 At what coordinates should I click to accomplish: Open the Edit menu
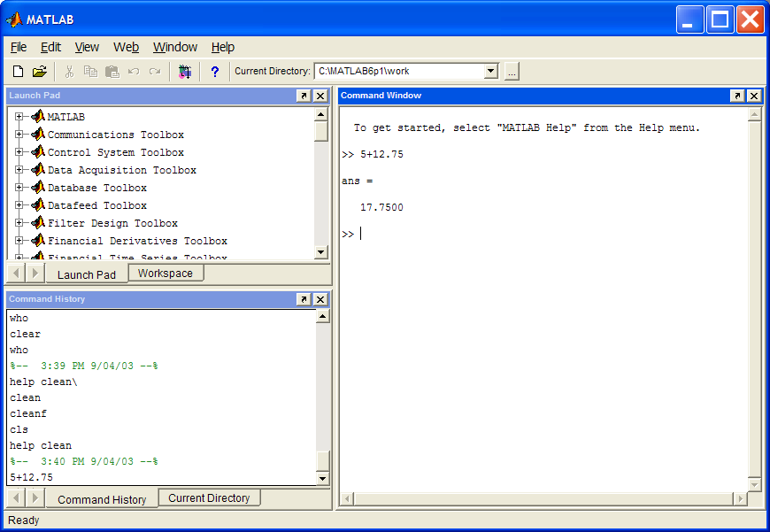click(50, 47)
